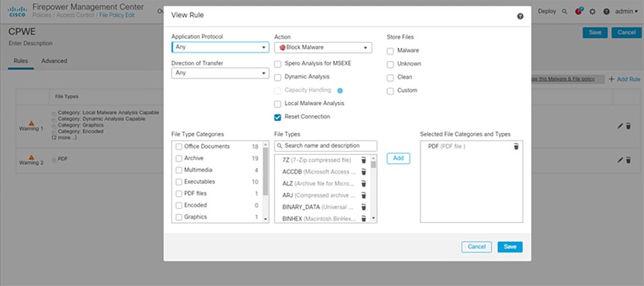Check Store Files Malware checkbox
This screenshot has width=644, height=286.
pyautogui.click(x=390, y=51)
